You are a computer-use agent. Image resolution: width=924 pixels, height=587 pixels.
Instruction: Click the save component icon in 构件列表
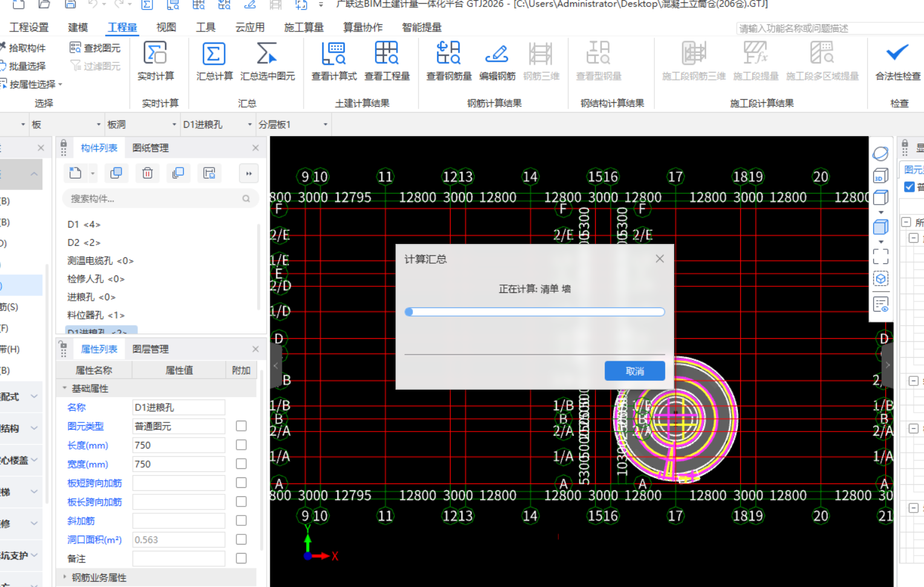click(x=209, y=173)
